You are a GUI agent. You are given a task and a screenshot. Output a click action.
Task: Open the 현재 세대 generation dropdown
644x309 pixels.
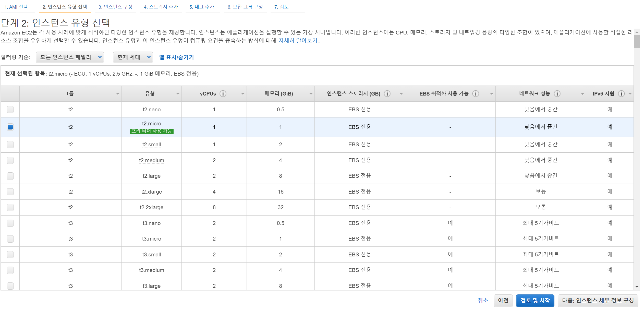tap(133, 57)
